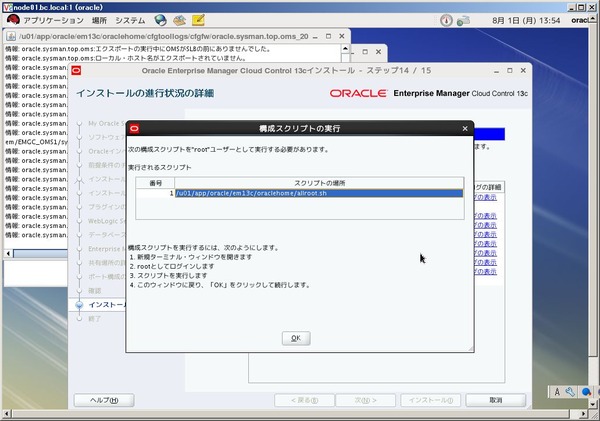The image size is (600, 421).
Task: Click the VNC window horizontal scroll right arrow
Action: [582, 414]
